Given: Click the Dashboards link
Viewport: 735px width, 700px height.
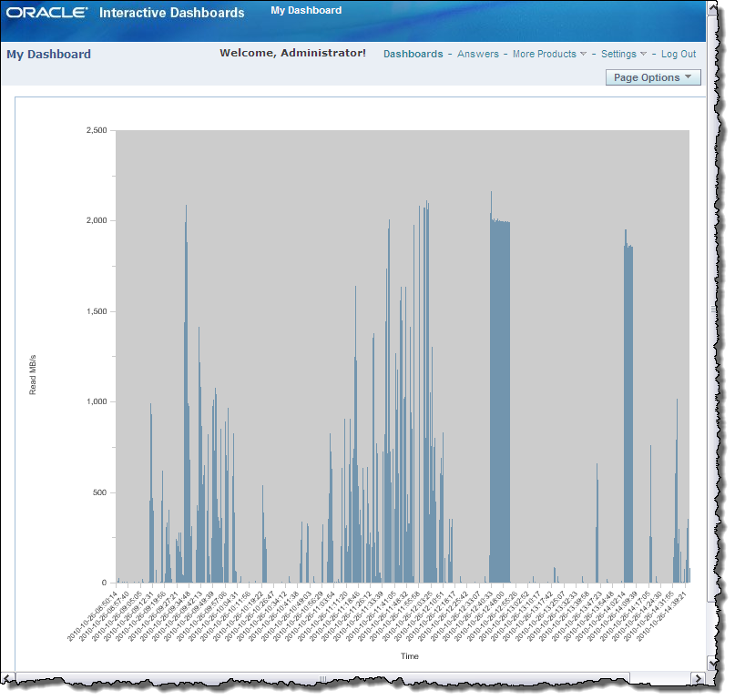Looking at the screenshot, I should [413, 55].
